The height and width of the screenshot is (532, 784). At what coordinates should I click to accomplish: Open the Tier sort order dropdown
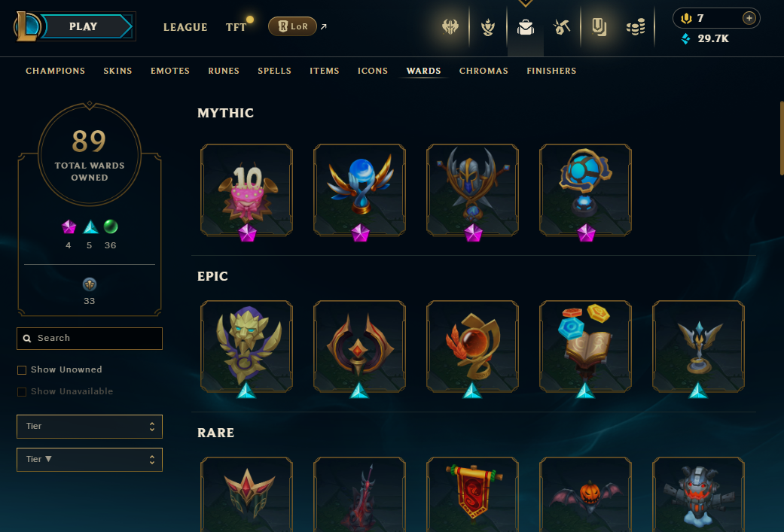click(x=90, y=460)
